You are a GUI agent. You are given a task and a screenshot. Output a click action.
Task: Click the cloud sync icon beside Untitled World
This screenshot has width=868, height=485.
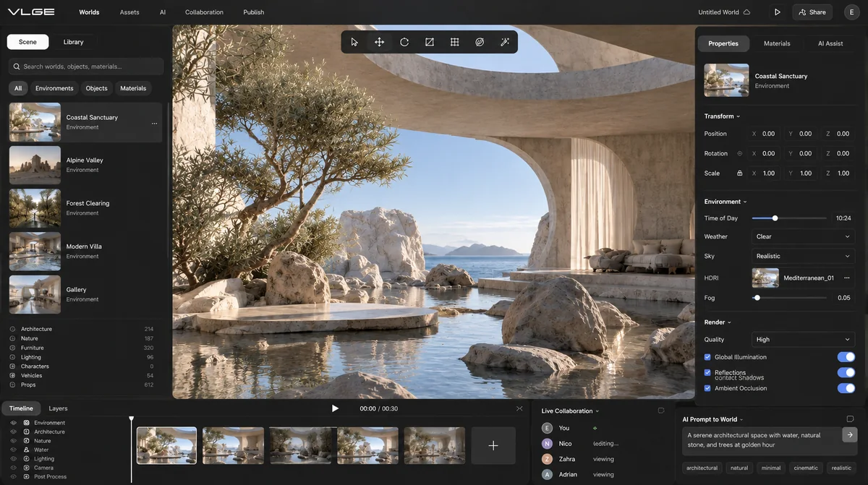[x=747, y=12]
